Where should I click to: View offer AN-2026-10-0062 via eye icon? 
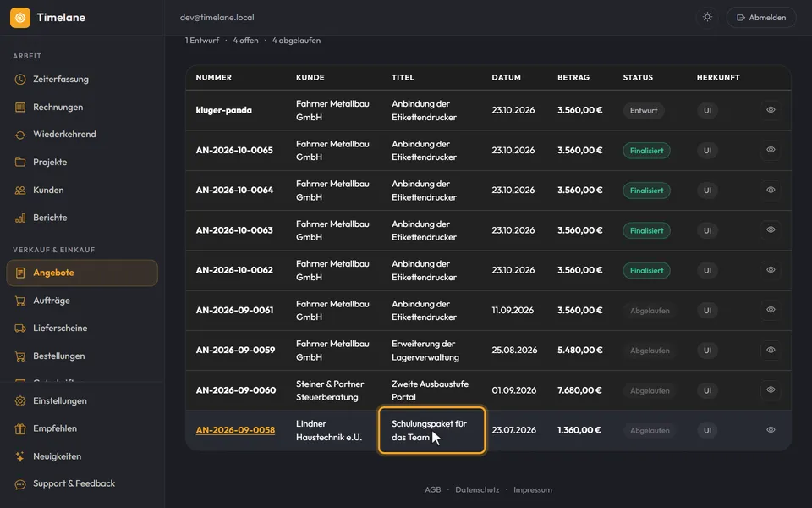click(x=771, y=269)
